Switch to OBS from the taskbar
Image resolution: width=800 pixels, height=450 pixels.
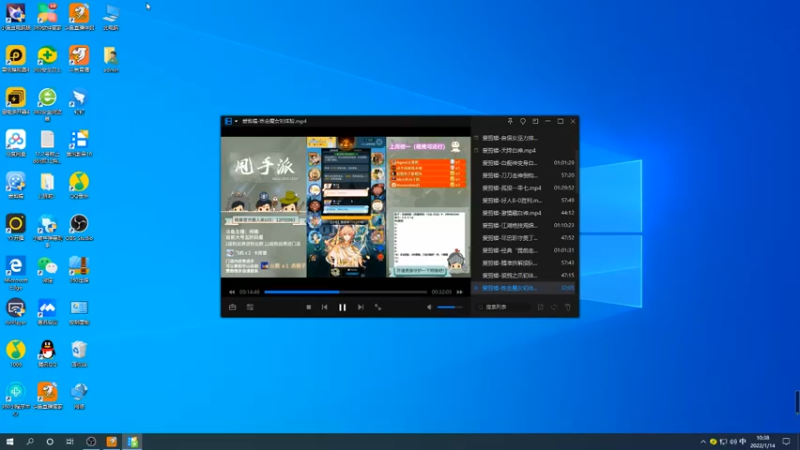91,442
